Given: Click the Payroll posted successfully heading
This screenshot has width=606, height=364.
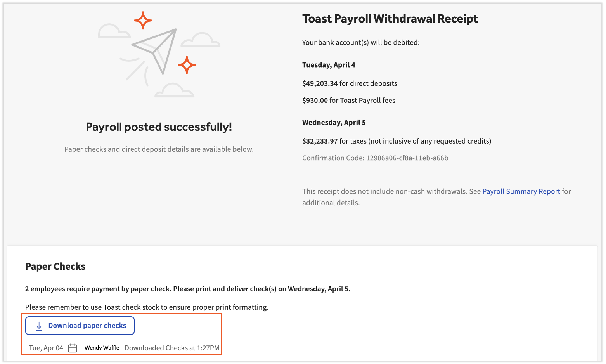Looking at the screenshot, I should pos(159,127).
